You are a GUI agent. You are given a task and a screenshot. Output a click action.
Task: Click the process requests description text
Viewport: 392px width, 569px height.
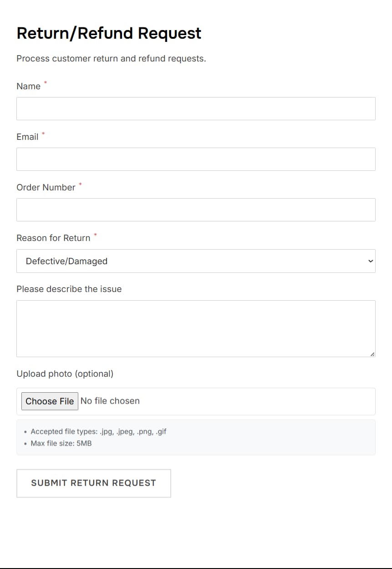pyautogui.click(x=111, y=58)
